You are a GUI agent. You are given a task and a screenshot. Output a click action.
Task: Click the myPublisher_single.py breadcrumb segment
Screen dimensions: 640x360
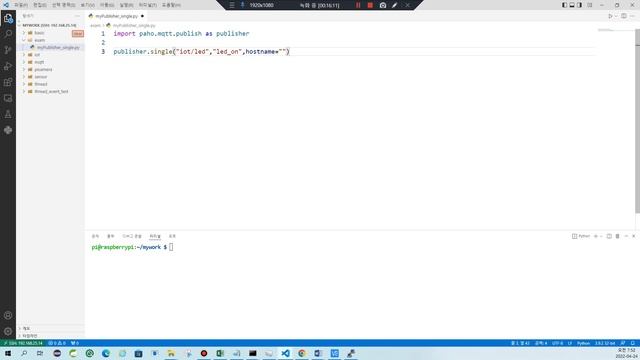(134, 25)
